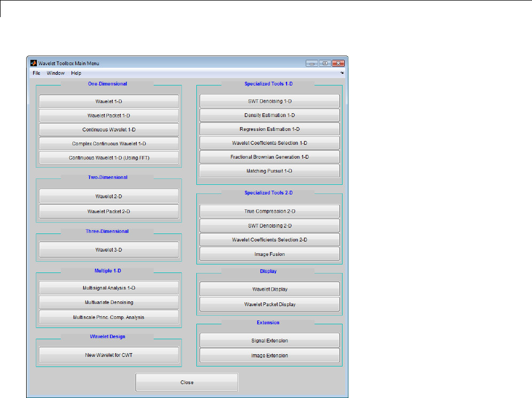Start Image Fusion tool
Screen dimensions: 532x398
coord(269,254)
